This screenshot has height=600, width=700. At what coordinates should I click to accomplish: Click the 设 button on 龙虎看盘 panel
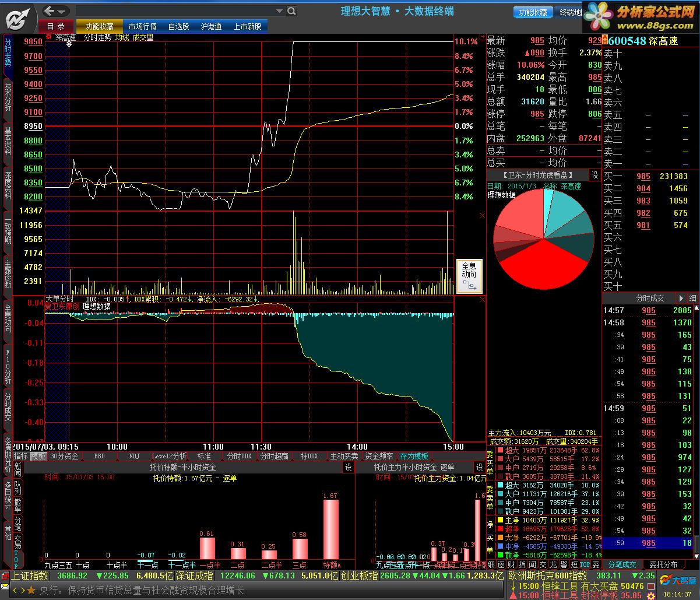[595, 175]
